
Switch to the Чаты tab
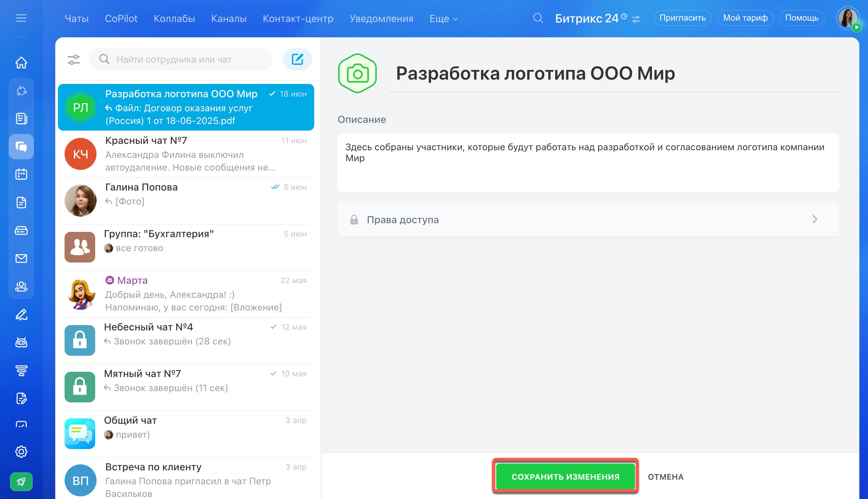tap(77, 19)
